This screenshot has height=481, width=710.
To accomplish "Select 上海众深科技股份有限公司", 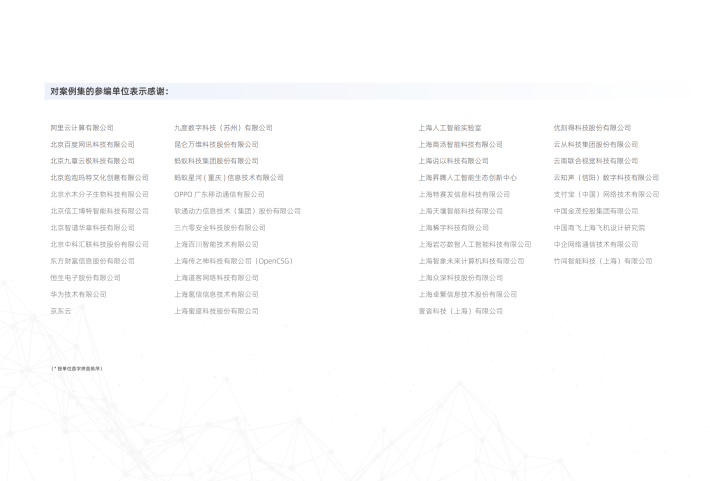I will [x=461, y=278].
